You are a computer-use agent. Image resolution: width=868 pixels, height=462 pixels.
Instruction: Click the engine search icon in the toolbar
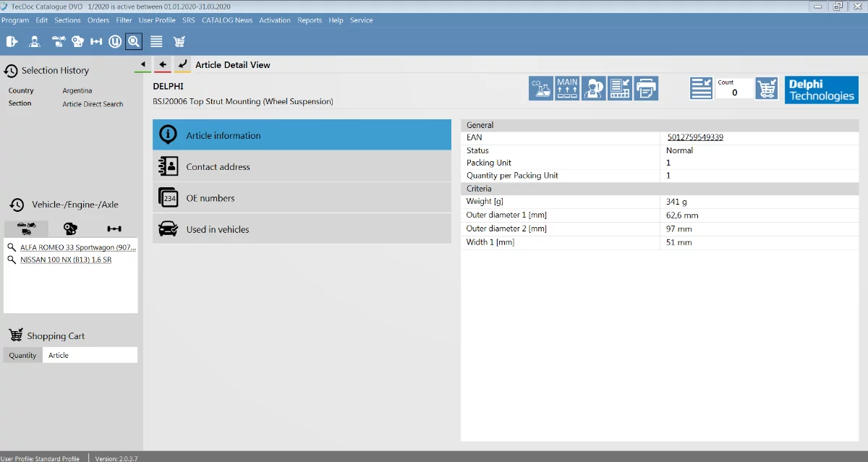[77, 41]
